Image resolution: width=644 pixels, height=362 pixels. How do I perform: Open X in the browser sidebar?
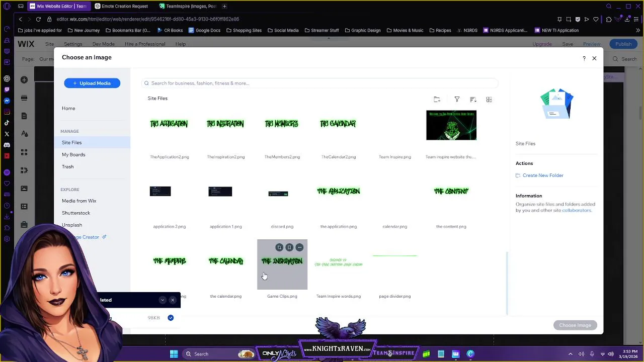pos(7,134)
